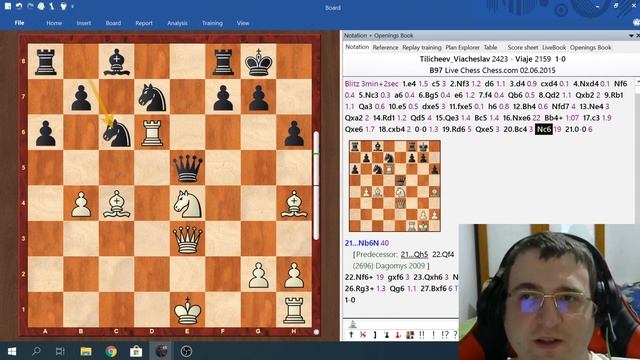Click the white knight on e4
This screenshot has height=360, width=640.
click(x=187, y=204)
